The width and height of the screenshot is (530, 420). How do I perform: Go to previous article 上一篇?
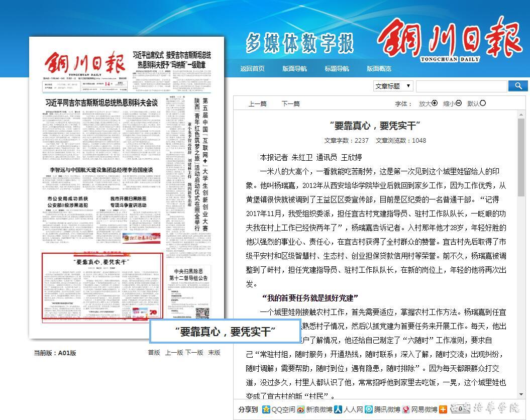pyautogui.click(x=257, y=104)
